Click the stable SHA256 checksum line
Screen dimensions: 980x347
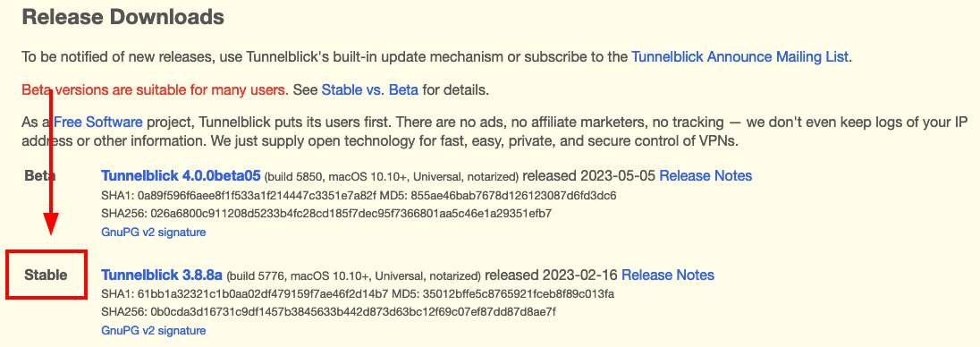328,311
